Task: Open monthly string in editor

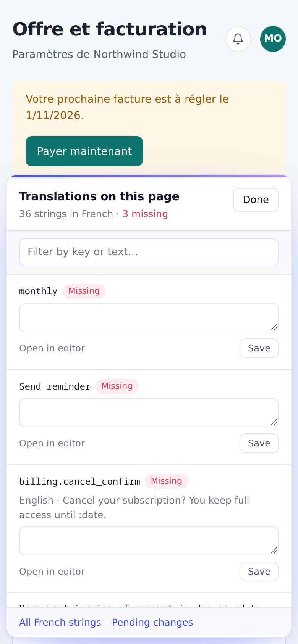Action: point(52,348)
